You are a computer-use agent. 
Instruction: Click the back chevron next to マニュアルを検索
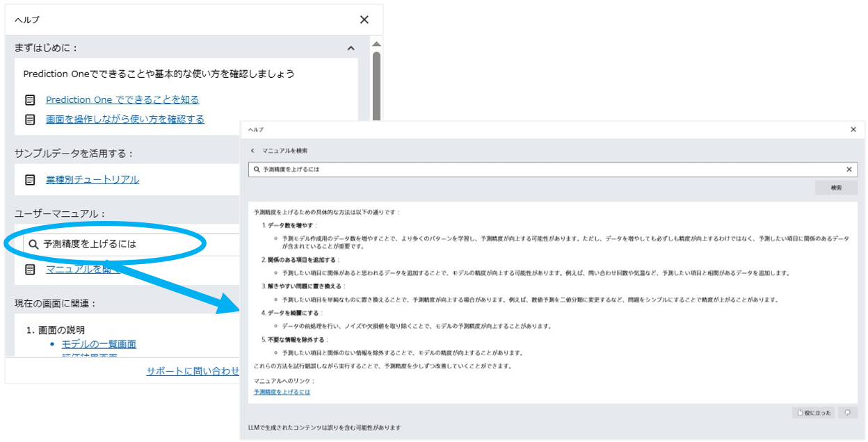[252, 150]
